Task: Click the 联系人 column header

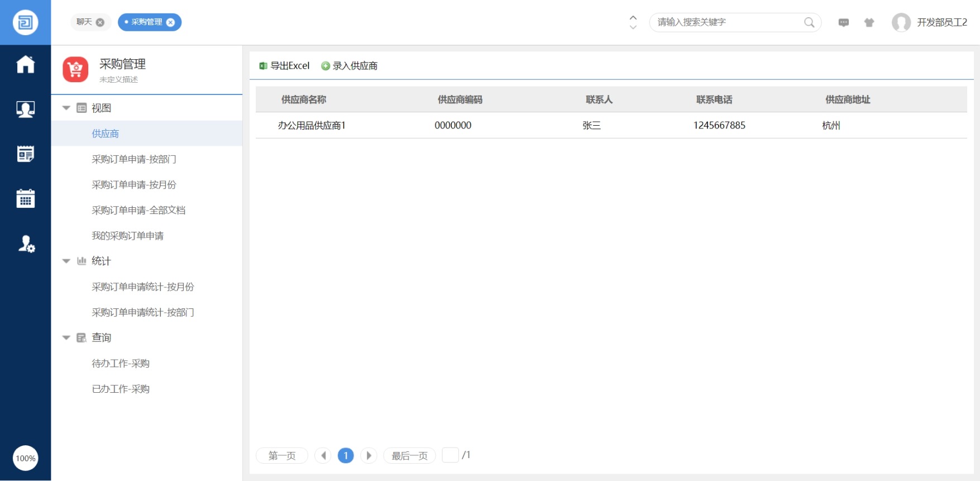Action: (599, 99)
